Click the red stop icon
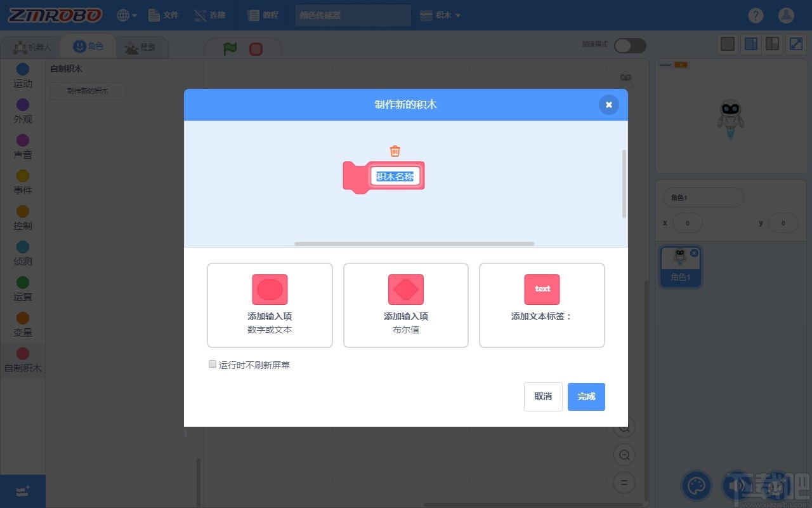The width and height of the screenshot is (812, 508). pos(256,48)
